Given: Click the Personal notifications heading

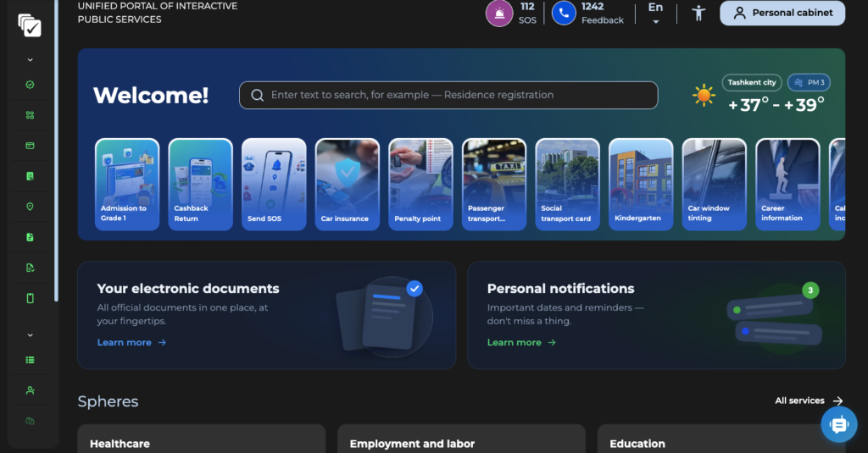Looking at the screenshot, I should (560, 289).
